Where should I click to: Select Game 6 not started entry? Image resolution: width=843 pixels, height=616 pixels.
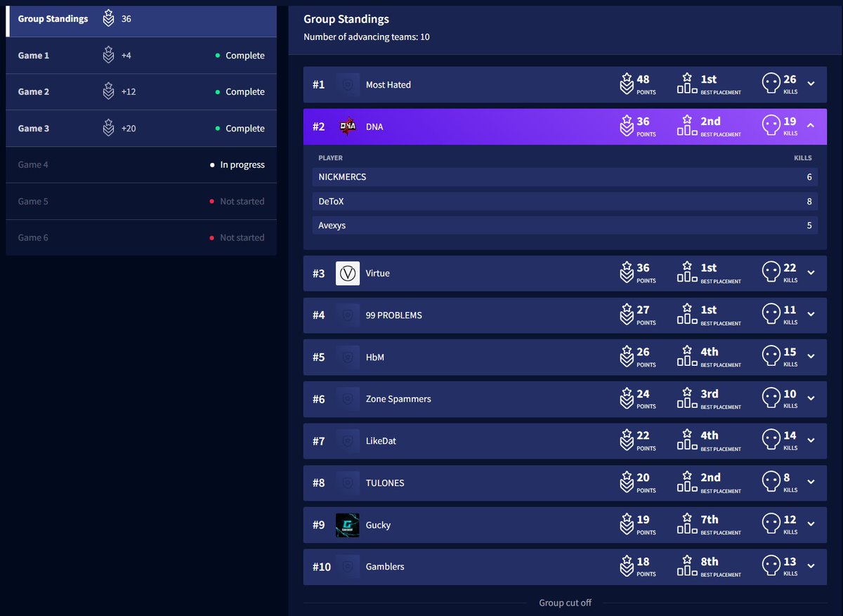(141, 237)
